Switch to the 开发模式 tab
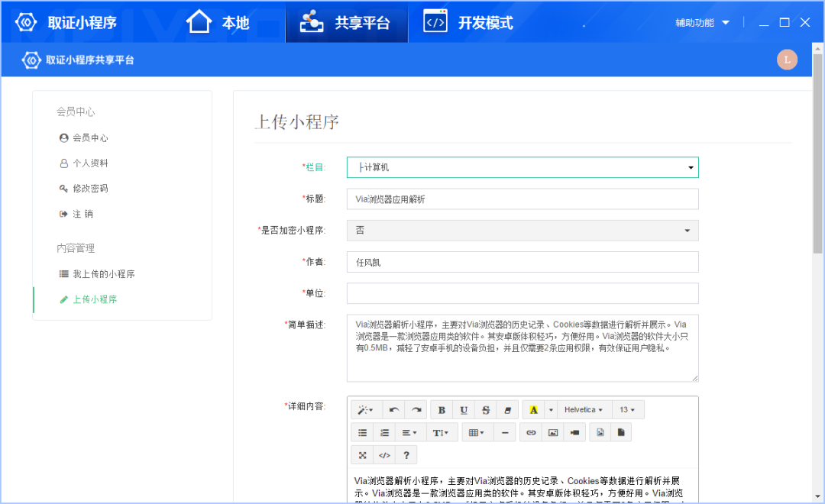Screen dimensions: 825x504 pyautogui.click(x=468, y=22)
